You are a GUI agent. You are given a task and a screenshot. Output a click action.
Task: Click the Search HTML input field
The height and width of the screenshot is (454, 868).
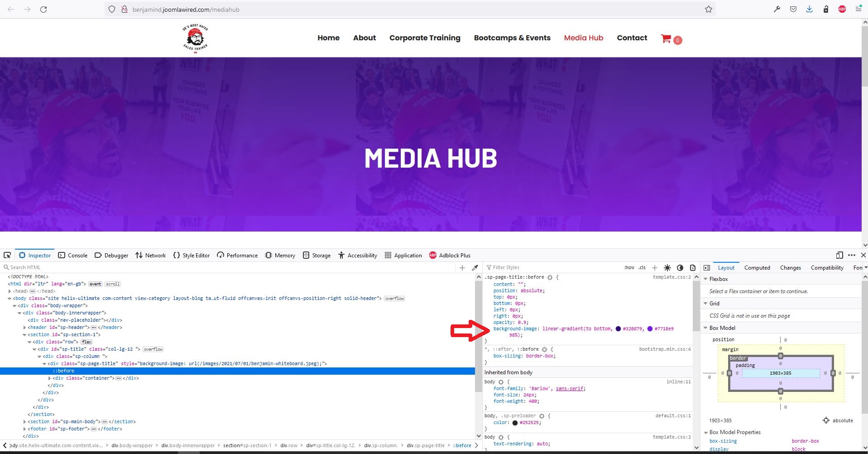coord(226,268)
